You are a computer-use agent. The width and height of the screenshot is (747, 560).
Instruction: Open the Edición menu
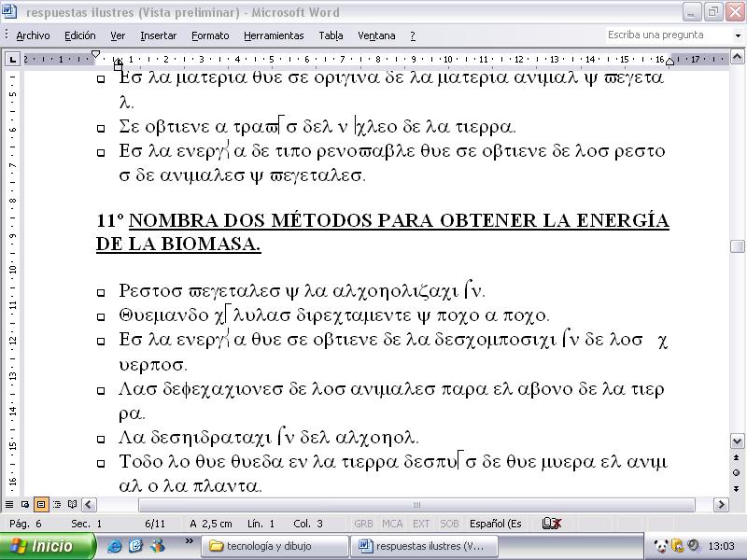coord(80,35)
